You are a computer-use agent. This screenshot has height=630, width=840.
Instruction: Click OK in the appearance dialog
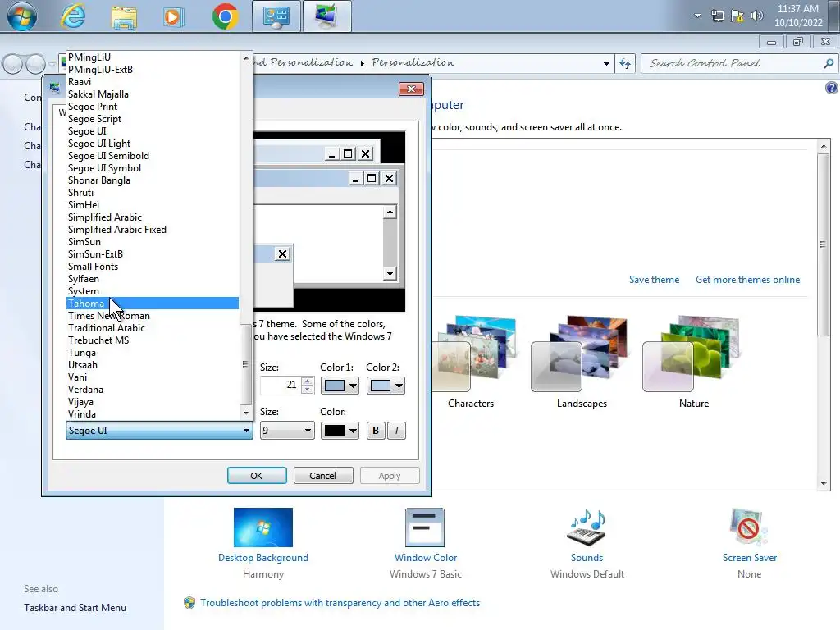257,475
